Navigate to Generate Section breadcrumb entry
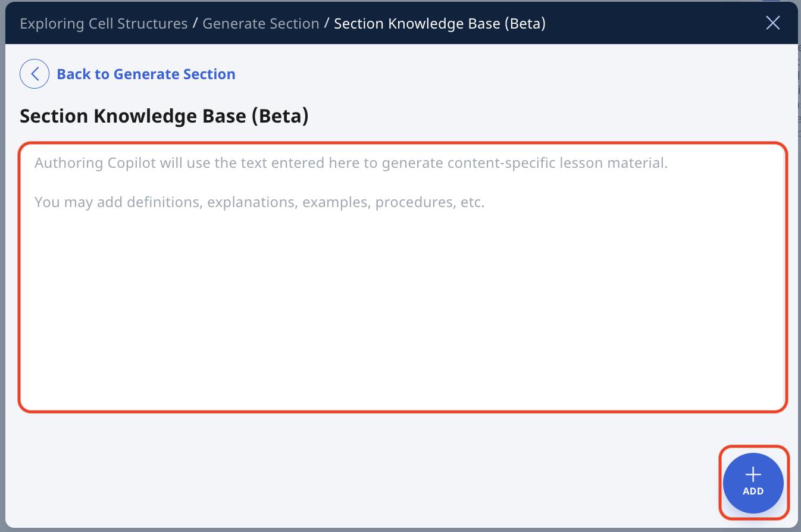The width and height of the screenshot is (801, 532). [261, 23]
